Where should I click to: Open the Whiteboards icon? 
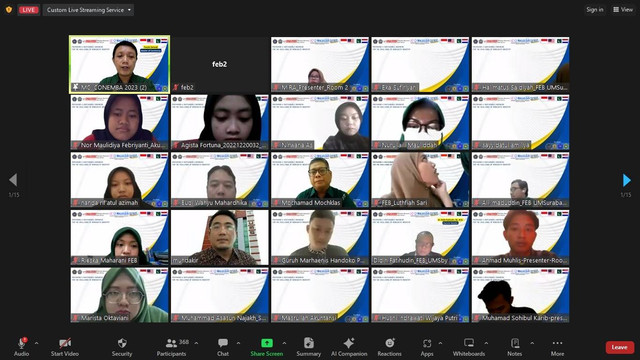[469, 343]
